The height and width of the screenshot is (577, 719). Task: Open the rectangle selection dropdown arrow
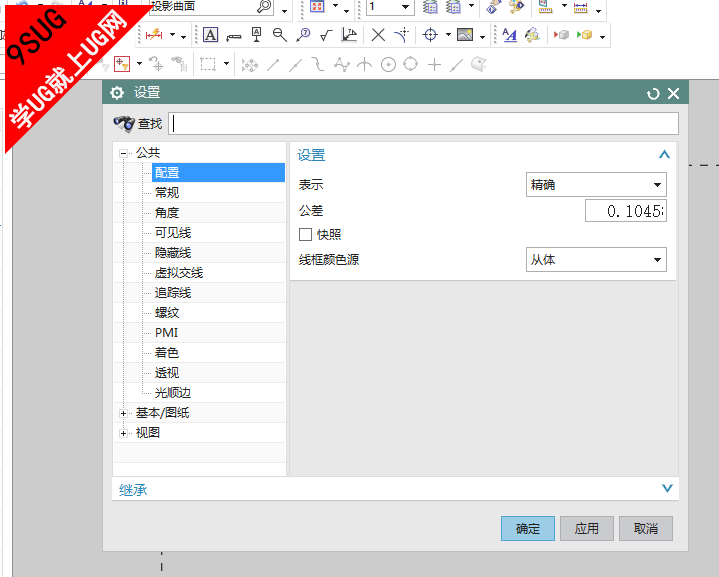[227, 64]
